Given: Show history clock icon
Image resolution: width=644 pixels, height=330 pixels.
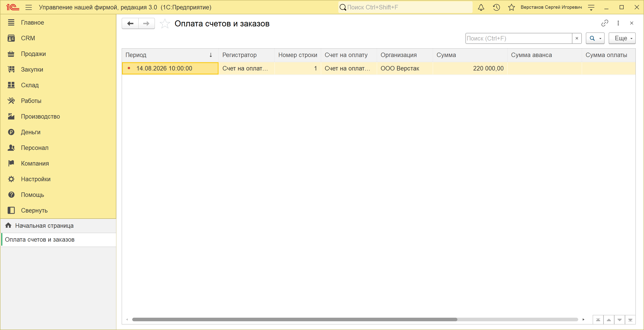Looking at the screenshot, I should pos(496,7).
